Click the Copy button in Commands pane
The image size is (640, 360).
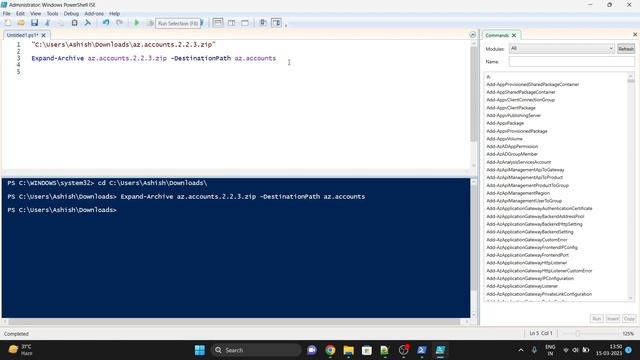[x=629, y=318]
